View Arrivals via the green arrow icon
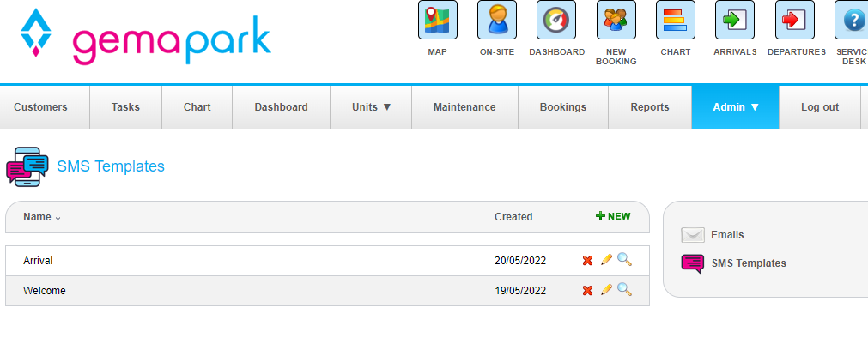Image resolution: width=868 pixels, height=350 pixels. [x=734, y=20]
